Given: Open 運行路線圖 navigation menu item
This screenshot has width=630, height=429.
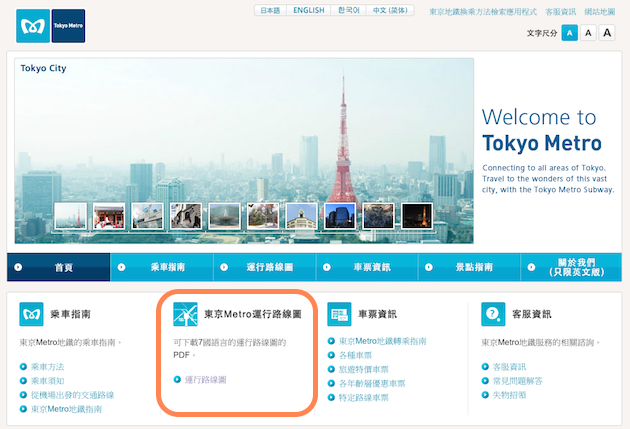Looking at the screenshot, I should (x=264, y=267).
